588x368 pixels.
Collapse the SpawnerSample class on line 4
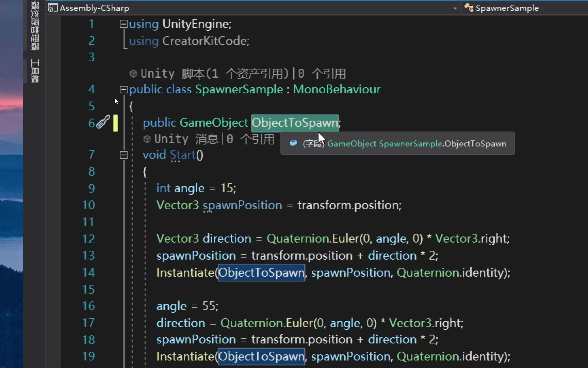point(124,89)
